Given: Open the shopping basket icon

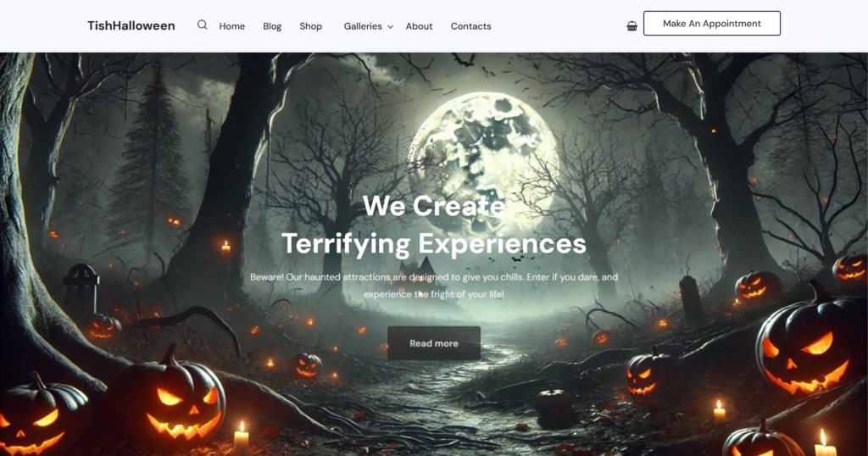Looking at the screenshot, I should coord(632,26).
